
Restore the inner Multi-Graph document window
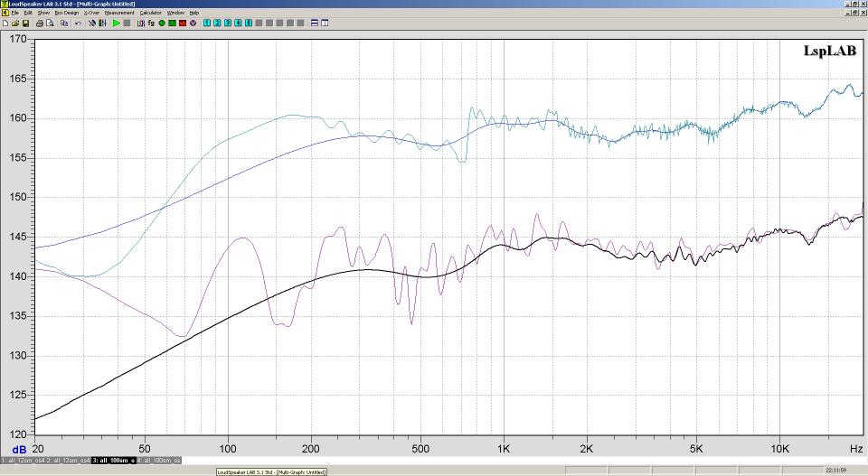pos(854,13)
